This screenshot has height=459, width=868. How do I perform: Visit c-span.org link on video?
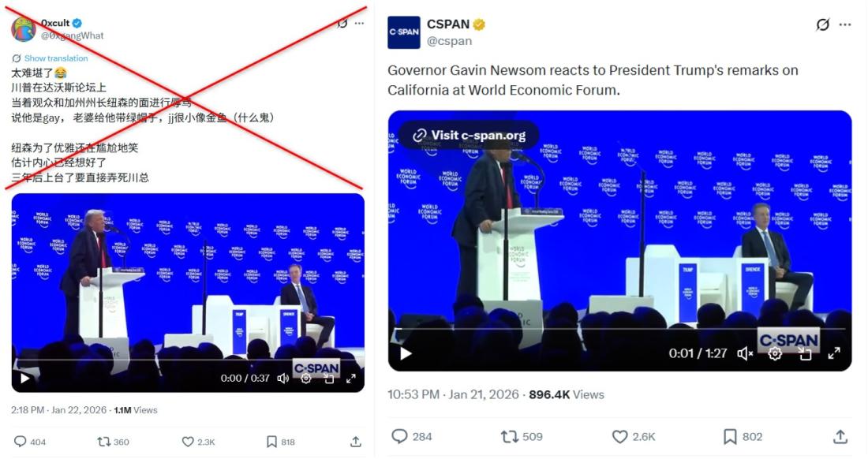pyautogui.click(x=469, y=135)
